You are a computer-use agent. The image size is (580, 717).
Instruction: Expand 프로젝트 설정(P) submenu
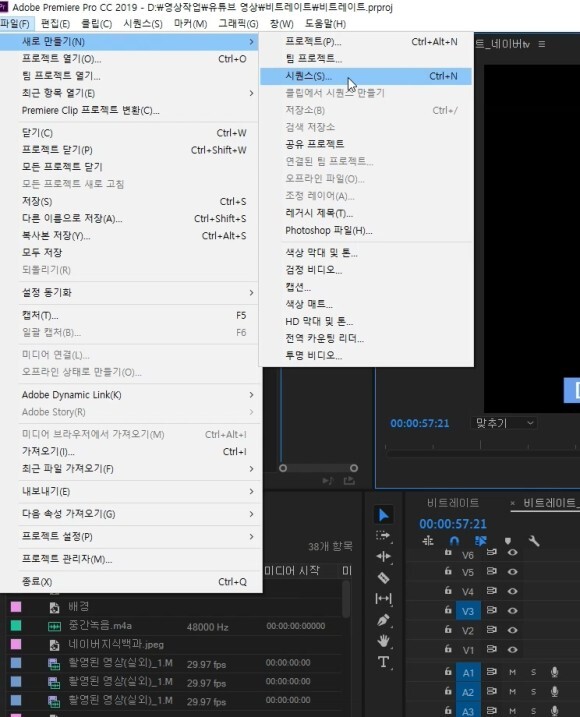pyautogui.click(x=129, y=536)
